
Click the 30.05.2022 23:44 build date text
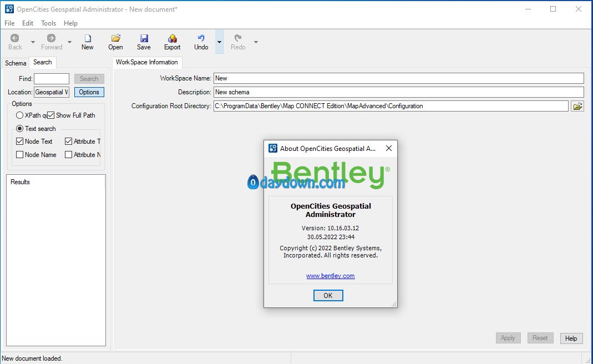tap(331, 237)
